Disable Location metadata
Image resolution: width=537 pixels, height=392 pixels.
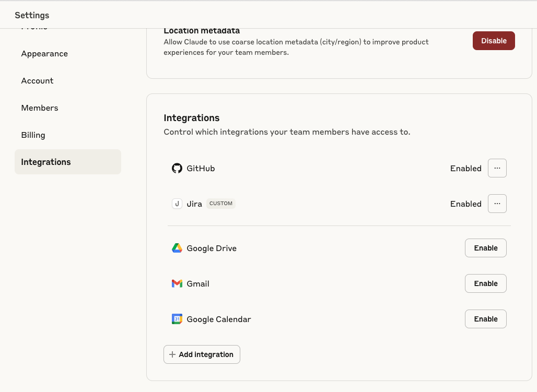tap(494, 41)
